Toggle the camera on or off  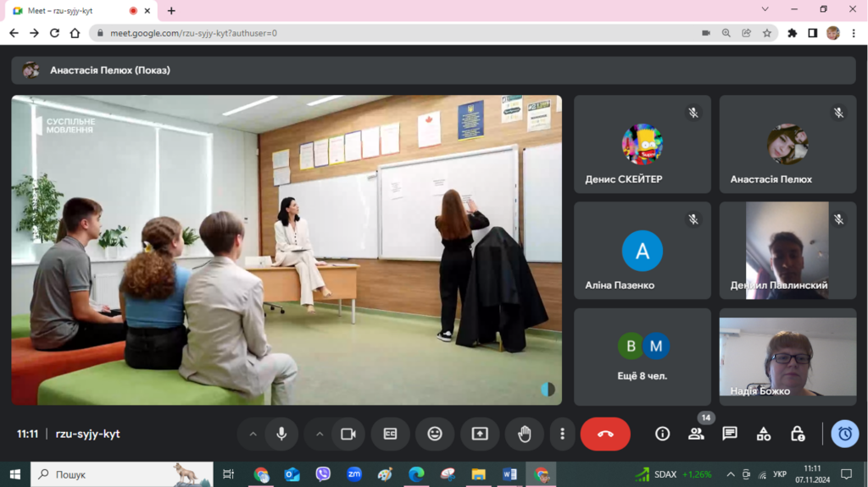coord(348,434)
